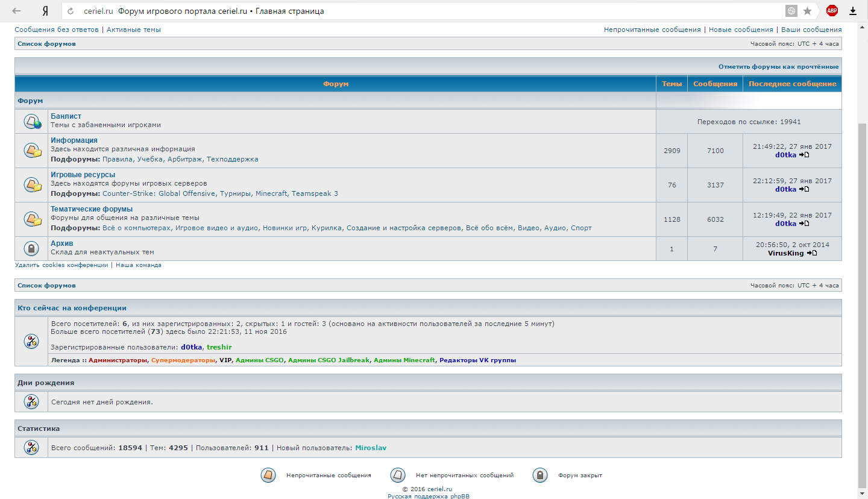Image resolution: width=868 pixels, height=499 pixels.
Task: Click the protect/translate icon in address bar
Action: point(791,11)
